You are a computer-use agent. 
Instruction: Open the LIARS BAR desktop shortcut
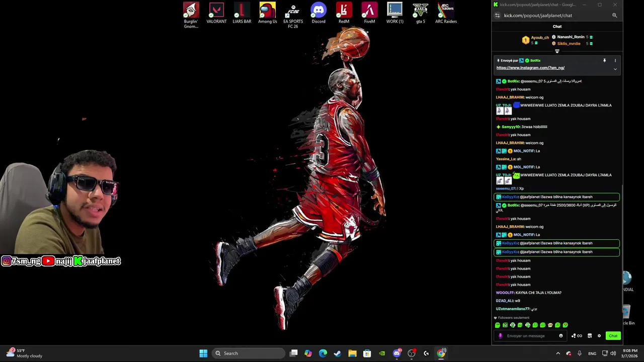click(242, 14)
